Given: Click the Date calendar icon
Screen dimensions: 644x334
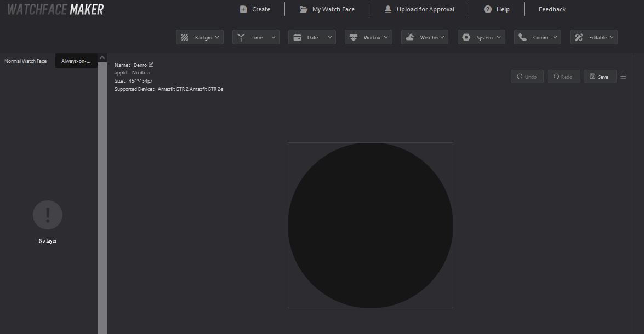Looking at the screenshot, I should pos(297,37).
